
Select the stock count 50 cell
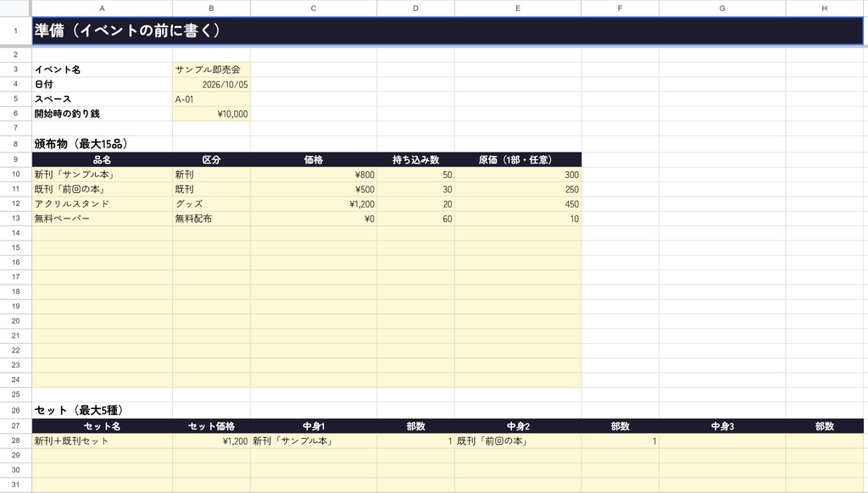click(415, 174)
